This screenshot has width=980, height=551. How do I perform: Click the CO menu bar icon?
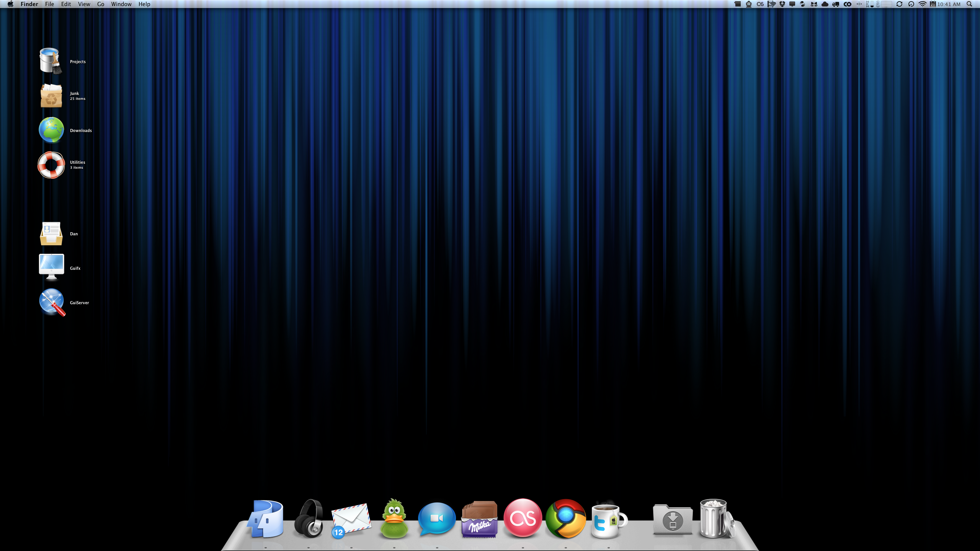click(x=848, y=4)
